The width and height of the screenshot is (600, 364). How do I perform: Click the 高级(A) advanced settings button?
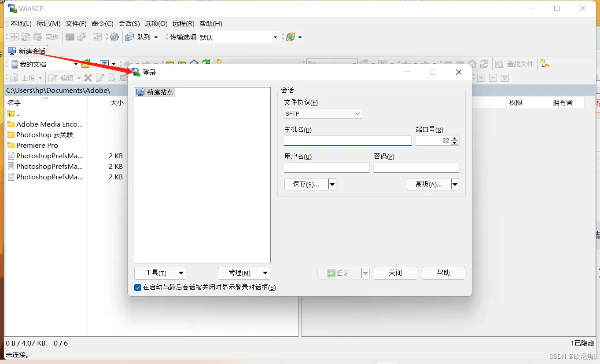[x=428, y=184]
